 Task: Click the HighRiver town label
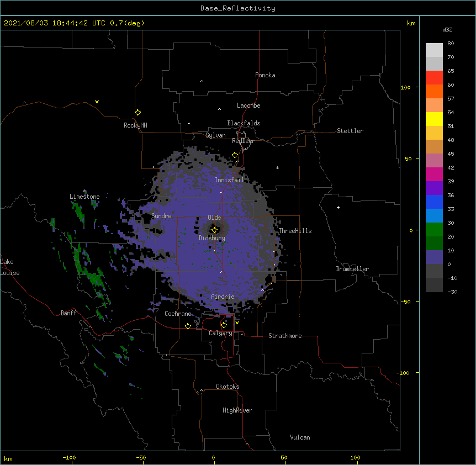(237, 410)
